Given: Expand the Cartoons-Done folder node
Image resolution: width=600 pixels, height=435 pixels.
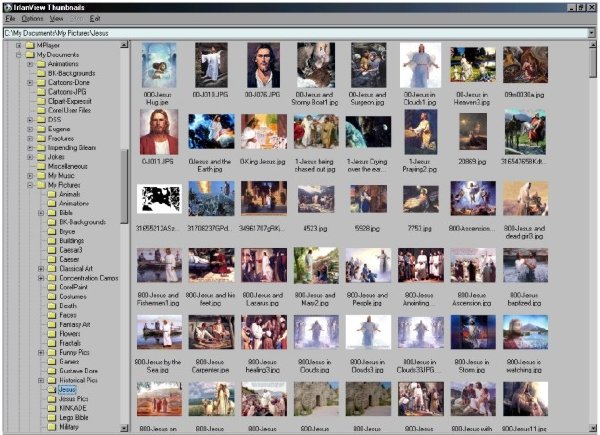Looking at the screenshot, I should (30, 83).
